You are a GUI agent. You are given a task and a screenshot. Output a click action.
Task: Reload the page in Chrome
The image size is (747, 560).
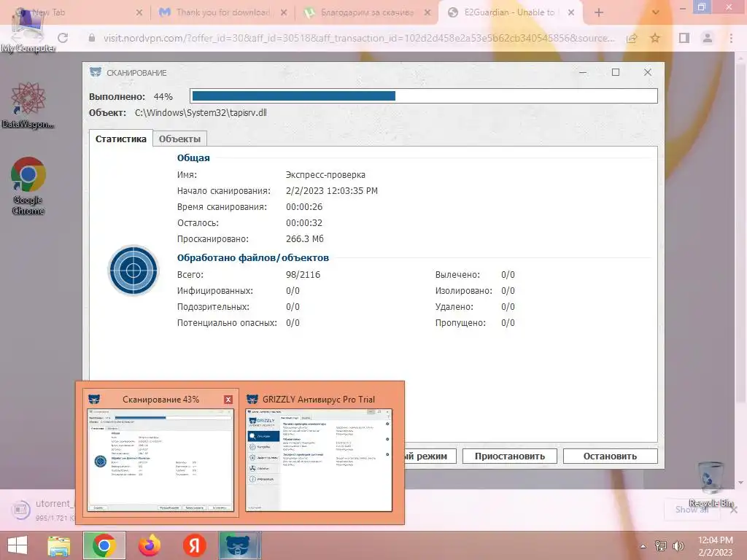pyautogui.click(x=63, y=38)
